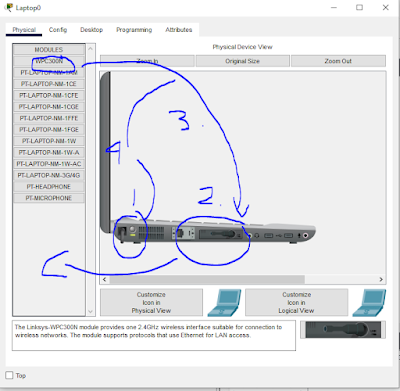Viewport: 400px width, 391px height.
Task: Open the Attributes tab
Action: (179, 30)
